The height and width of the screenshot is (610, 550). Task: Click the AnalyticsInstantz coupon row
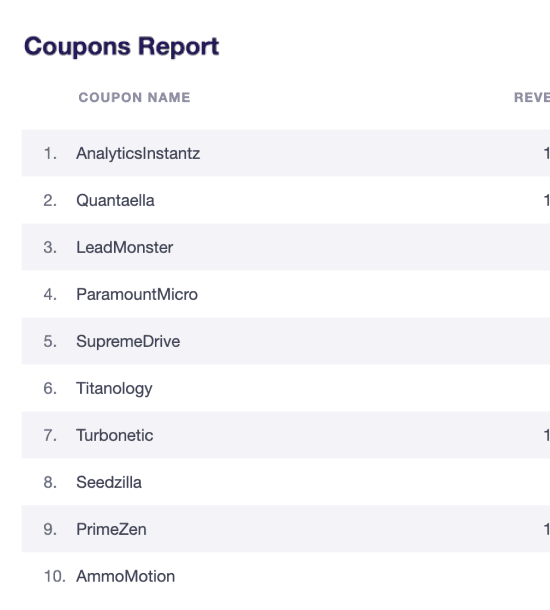(286, 153)
